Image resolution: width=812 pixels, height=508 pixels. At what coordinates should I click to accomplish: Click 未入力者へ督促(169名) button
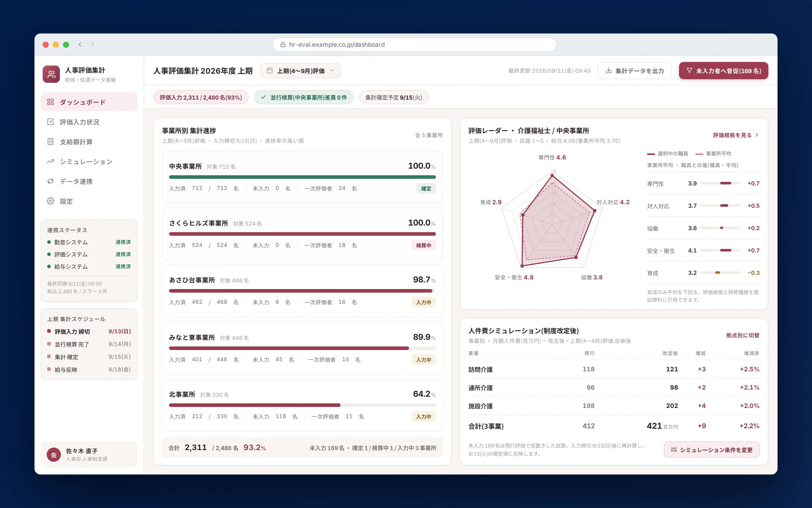click(x=723, y=71)
